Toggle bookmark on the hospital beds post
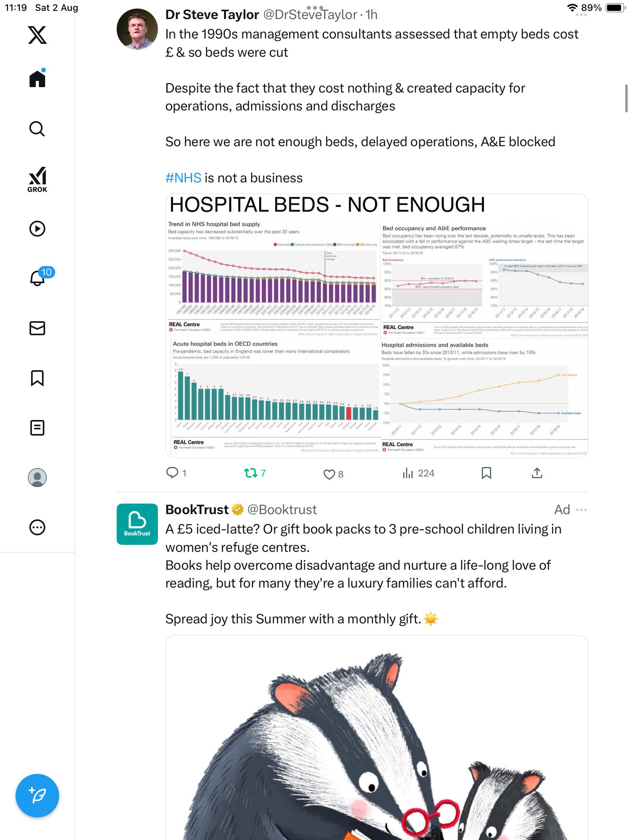 pyautogui.click(x=486, y=473)
